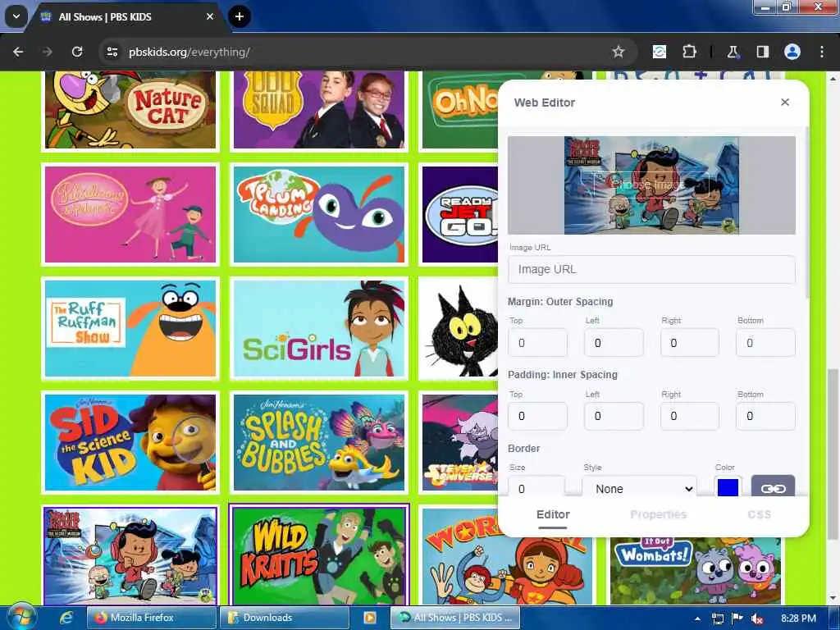Open the Xavier Riddle show tile
Screen dimensions: 840x630
[x=130, y=556]
